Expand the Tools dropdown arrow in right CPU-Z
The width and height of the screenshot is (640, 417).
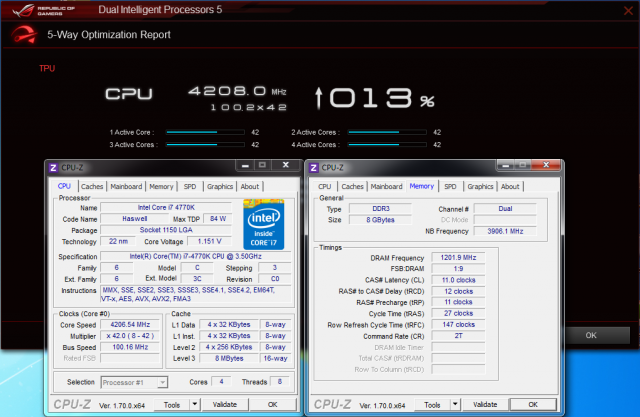(455, 404)
